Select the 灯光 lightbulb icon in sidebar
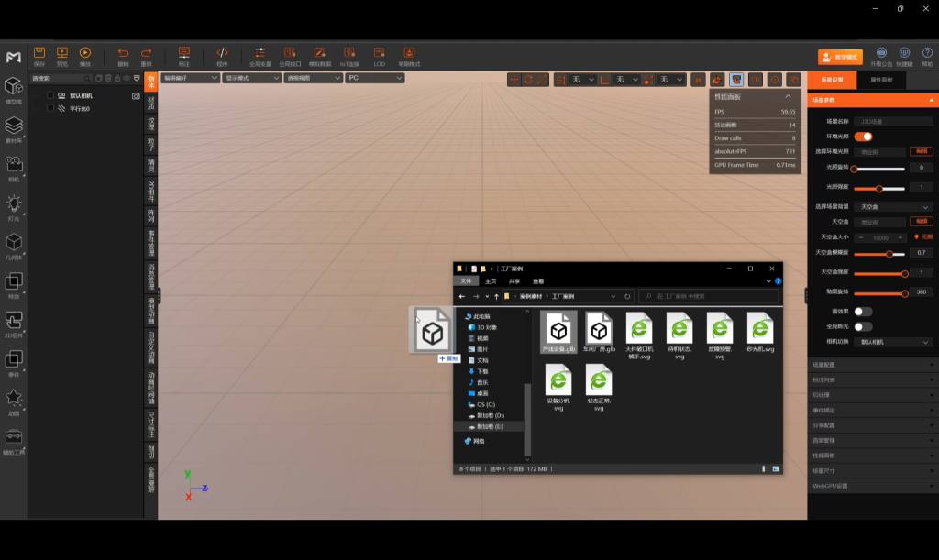 pos(14,204)
